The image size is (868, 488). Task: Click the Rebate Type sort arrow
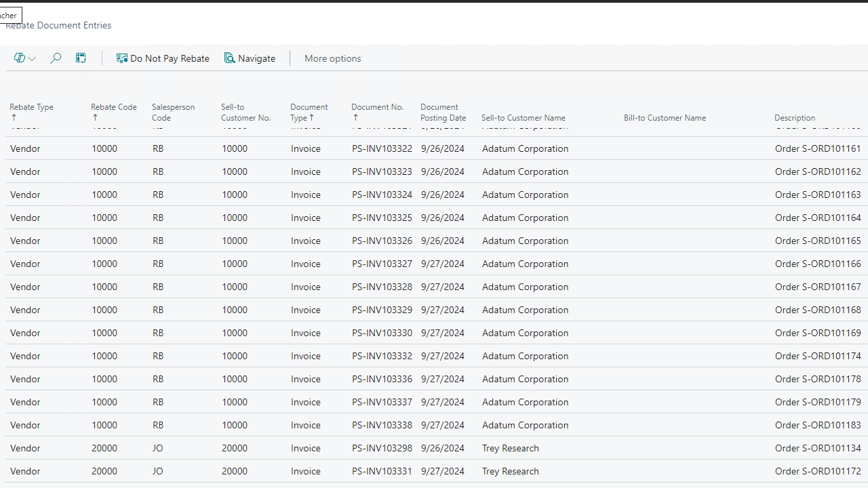tap(14, 118)
